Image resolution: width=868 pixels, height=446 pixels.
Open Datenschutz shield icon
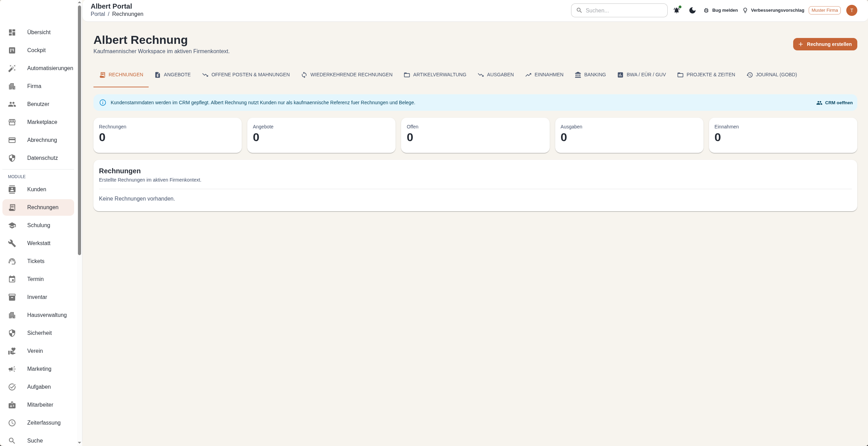[12, 158]
